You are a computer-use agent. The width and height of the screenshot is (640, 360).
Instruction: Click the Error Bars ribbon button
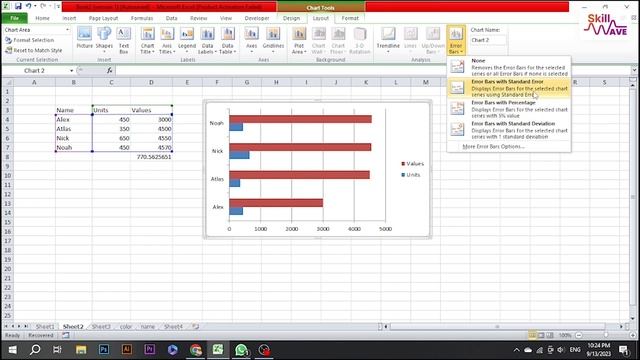pyautogui.click(x=456, y=40)
